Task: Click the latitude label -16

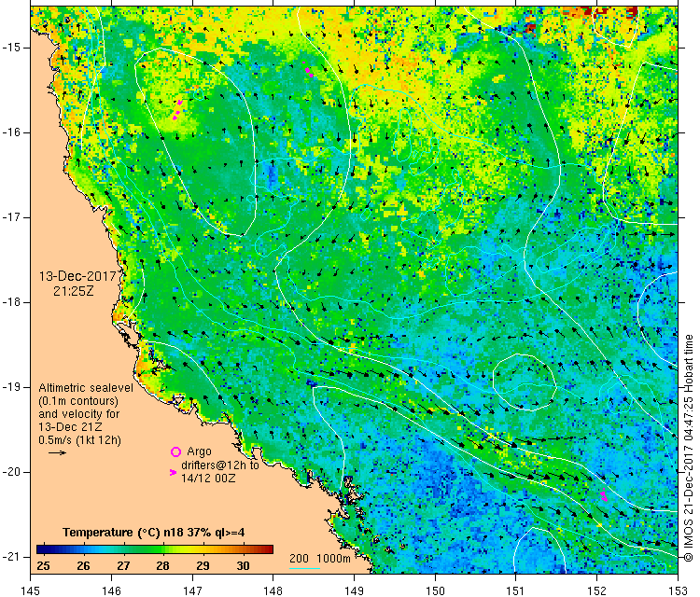Action: tap(12, 132)
